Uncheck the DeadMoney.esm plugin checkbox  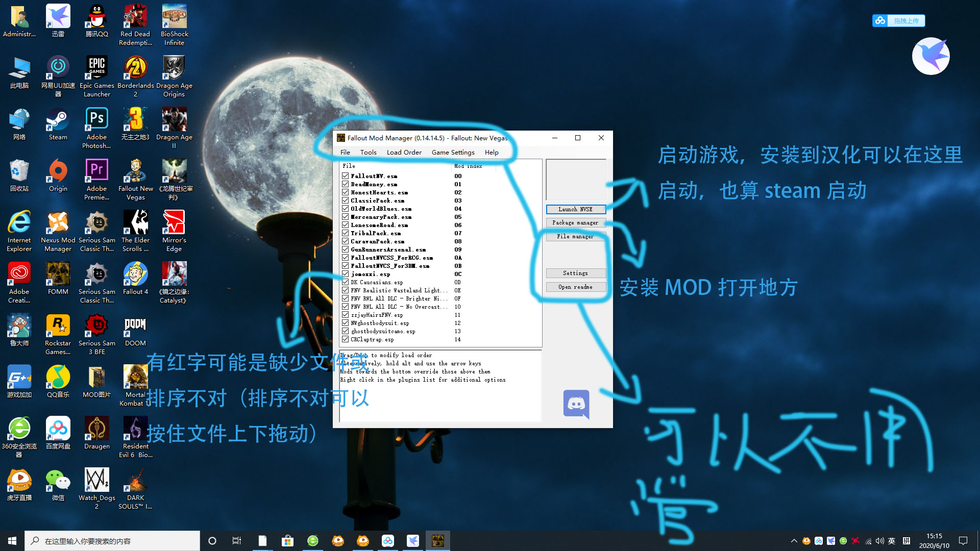click(x=346, y=184)
